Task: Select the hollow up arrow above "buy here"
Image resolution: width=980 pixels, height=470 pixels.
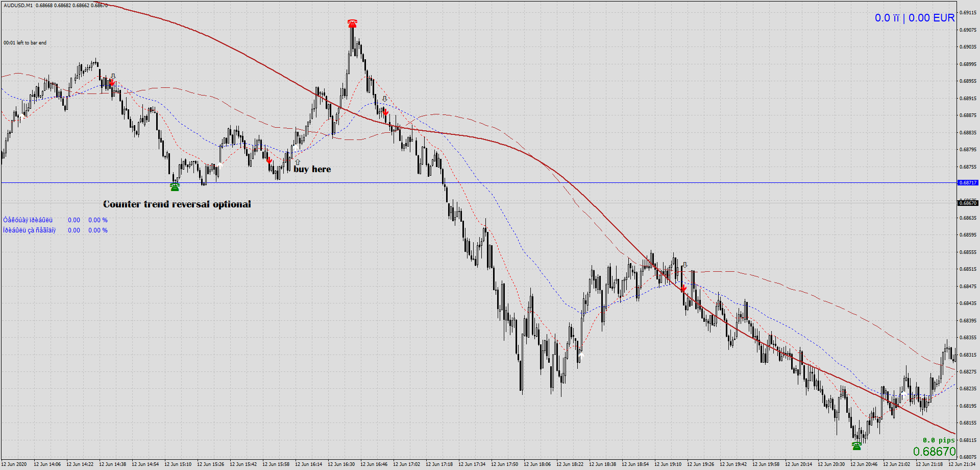Action: click(x=298, y=162)
